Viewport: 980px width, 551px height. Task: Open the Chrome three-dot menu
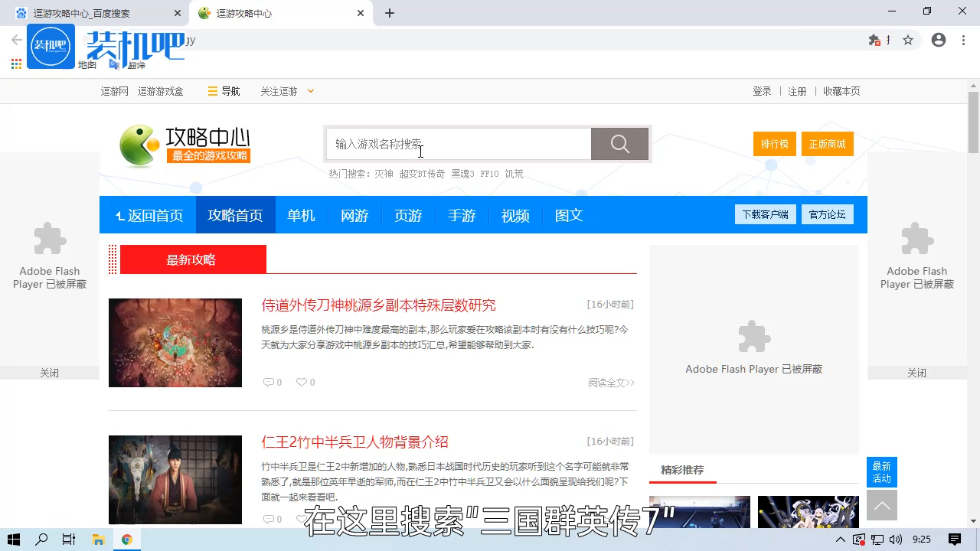point(962,40)
